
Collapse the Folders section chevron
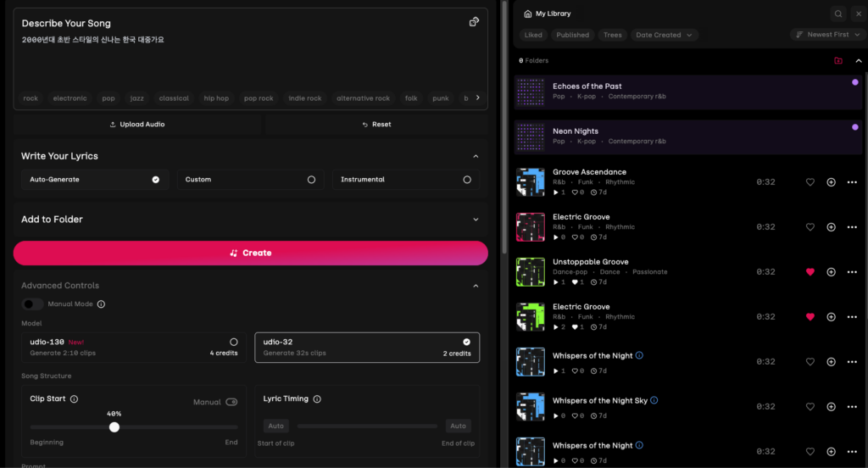pyautogui.click(x=859, y=61)
